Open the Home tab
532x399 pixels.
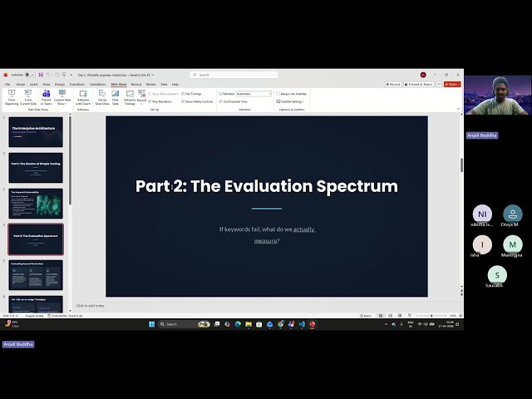(20, 84)
